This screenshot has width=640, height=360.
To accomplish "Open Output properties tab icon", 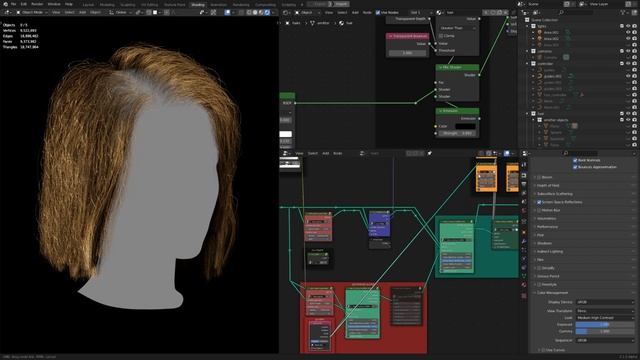I will pyautogui.click(x=524, y=184).
